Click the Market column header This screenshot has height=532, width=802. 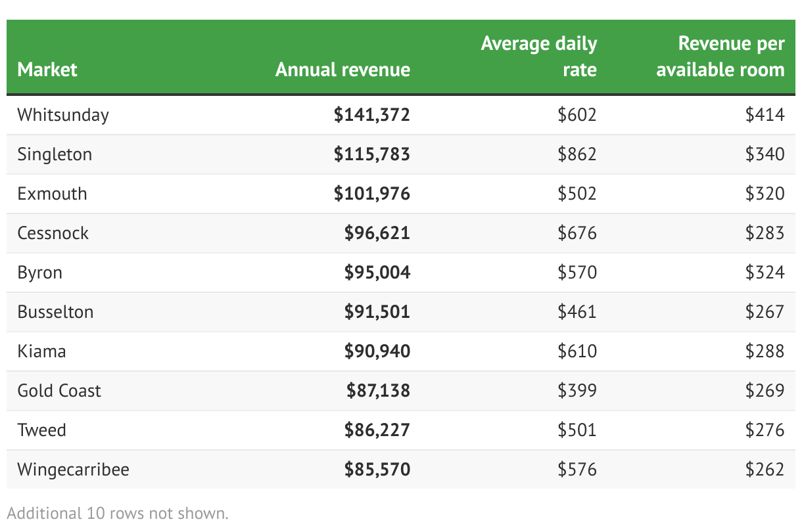(x=47, y=70)
